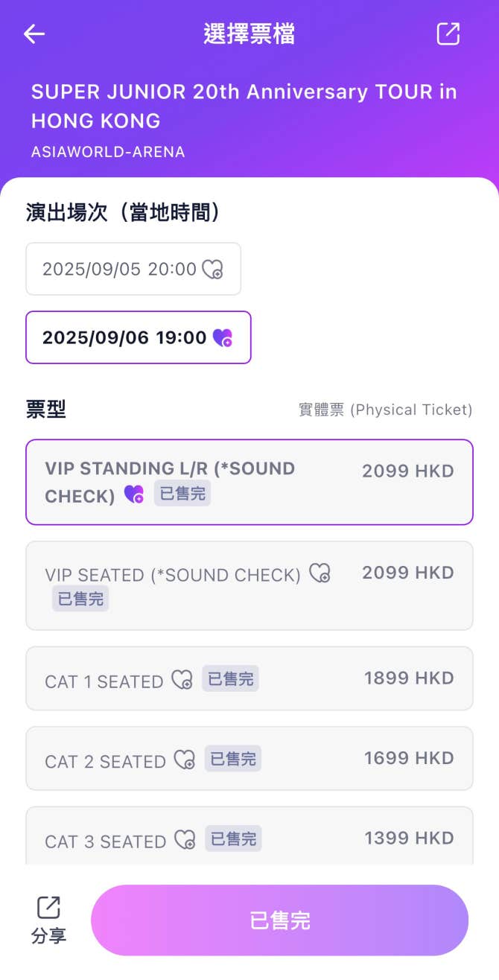Click the heart icon on CAT 2 SEATED
The width and height of the screenshot is (499, 980).
click(x=183, y=759)
